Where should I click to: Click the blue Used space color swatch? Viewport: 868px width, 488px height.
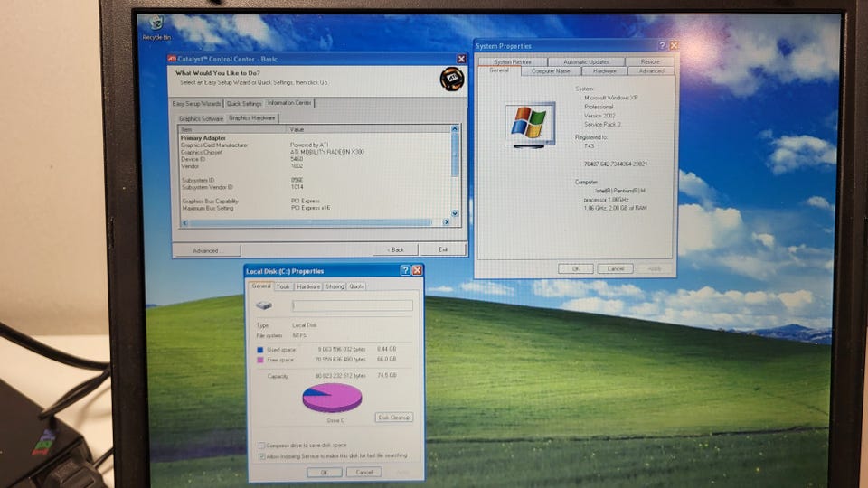click(259, 350)
